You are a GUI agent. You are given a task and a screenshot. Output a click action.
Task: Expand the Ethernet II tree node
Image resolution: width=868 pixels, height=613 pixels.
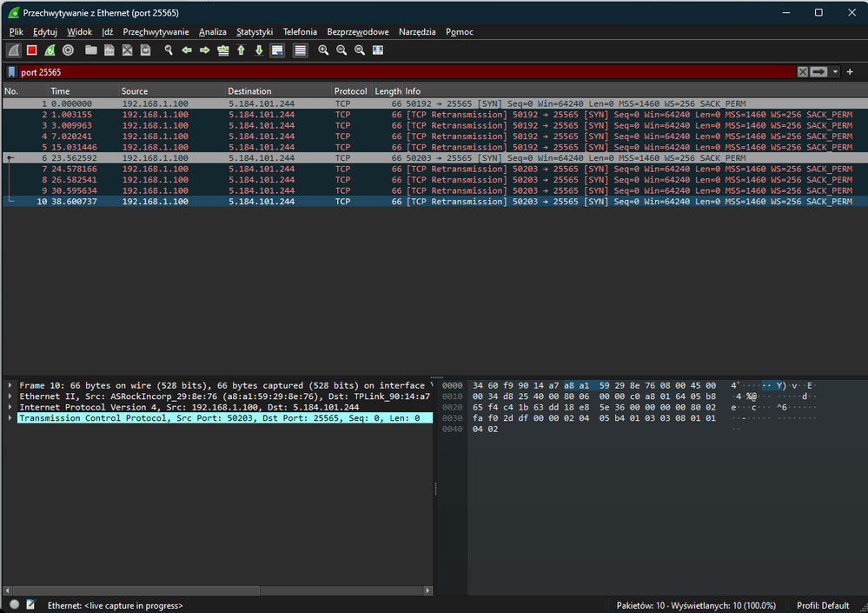[10, 396]
